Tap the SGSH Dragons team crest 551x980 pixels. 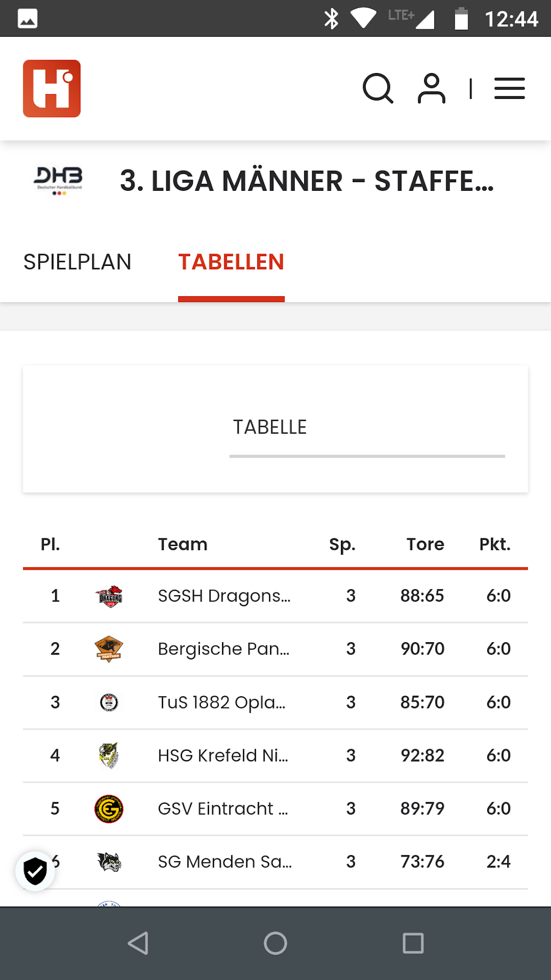tap(109, 596)
